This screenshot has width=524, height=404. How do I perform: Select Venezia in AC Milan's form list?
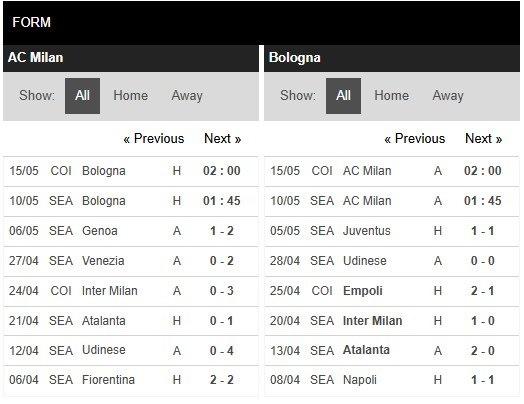coord(103,261)
